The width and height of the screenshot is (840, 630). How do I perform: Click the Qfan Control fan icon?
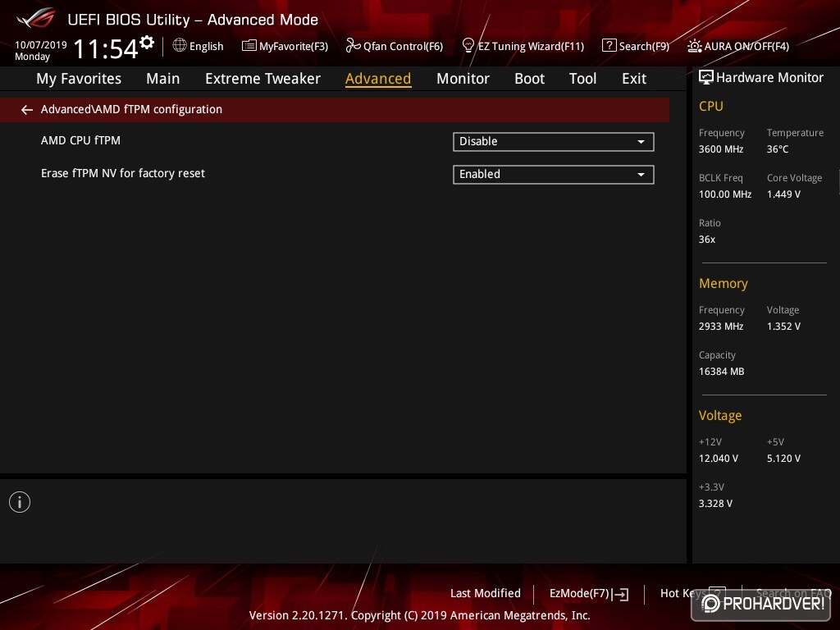353,46
